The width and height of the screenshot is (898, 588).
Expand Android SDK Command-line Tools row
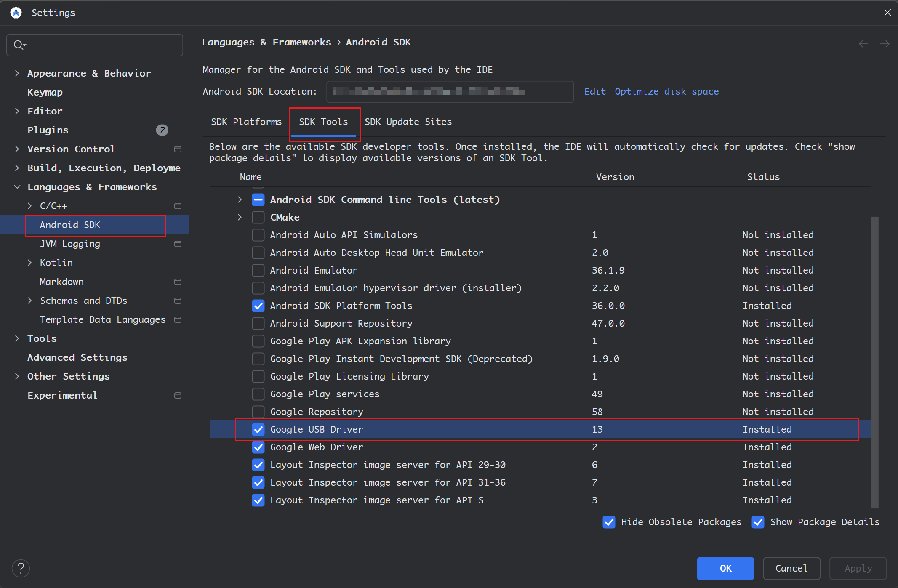click(x=240, y=200)
